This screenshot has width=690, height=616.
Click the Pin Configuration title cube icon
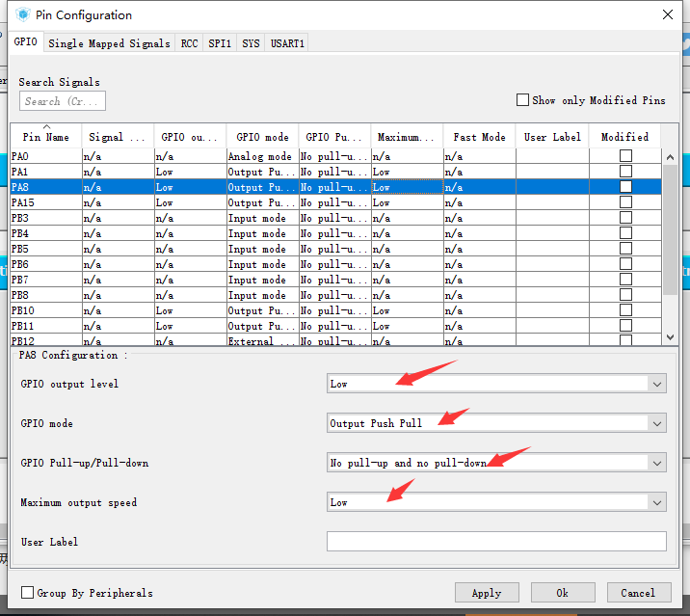[22, 15]
